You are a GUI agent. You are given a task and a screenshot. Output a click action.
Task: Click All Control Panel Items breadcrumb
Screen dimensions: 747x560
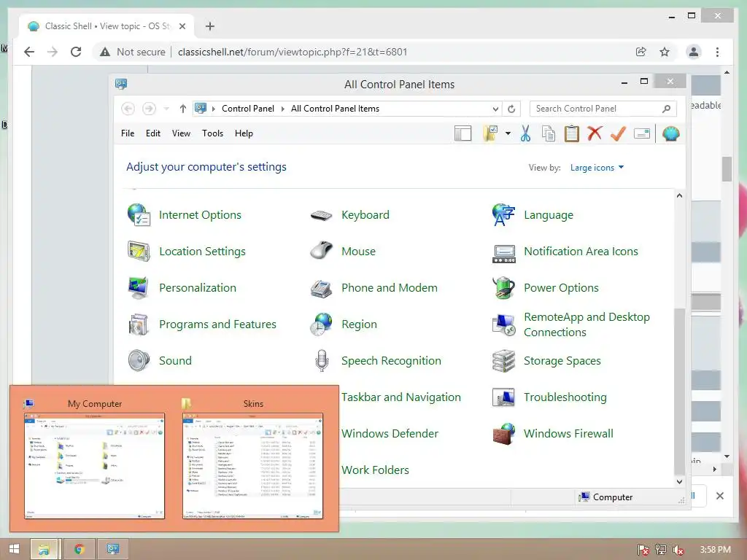click(x=335, y=109)
